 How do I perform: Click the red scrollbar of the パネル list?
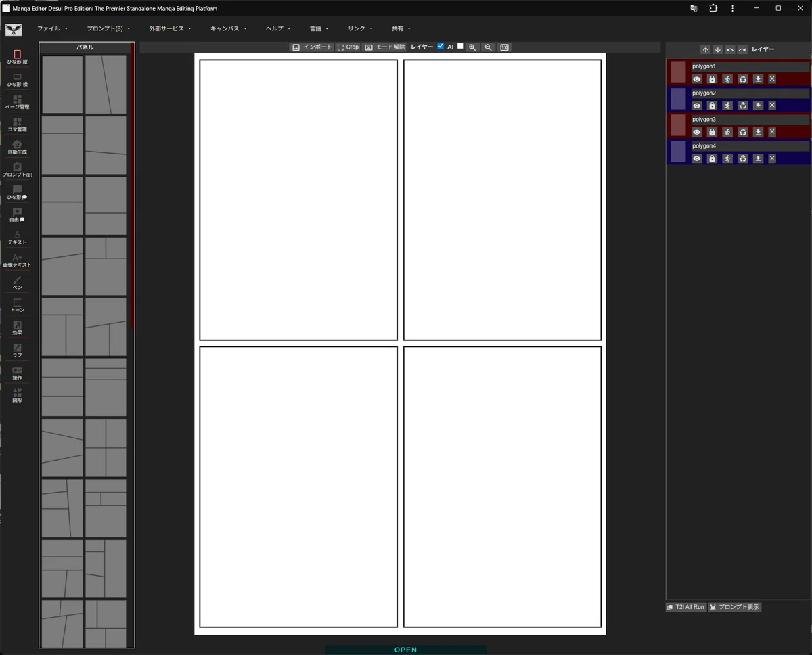tap(133, 186)
